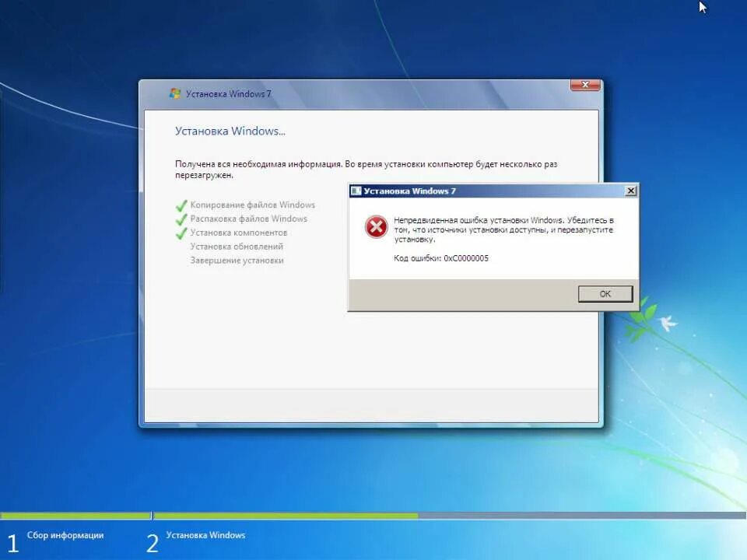The image size is (747, 560).
Task: Close the Установка Windows 7 setup window
Action: pyautogui.click(x=585, y=85)
